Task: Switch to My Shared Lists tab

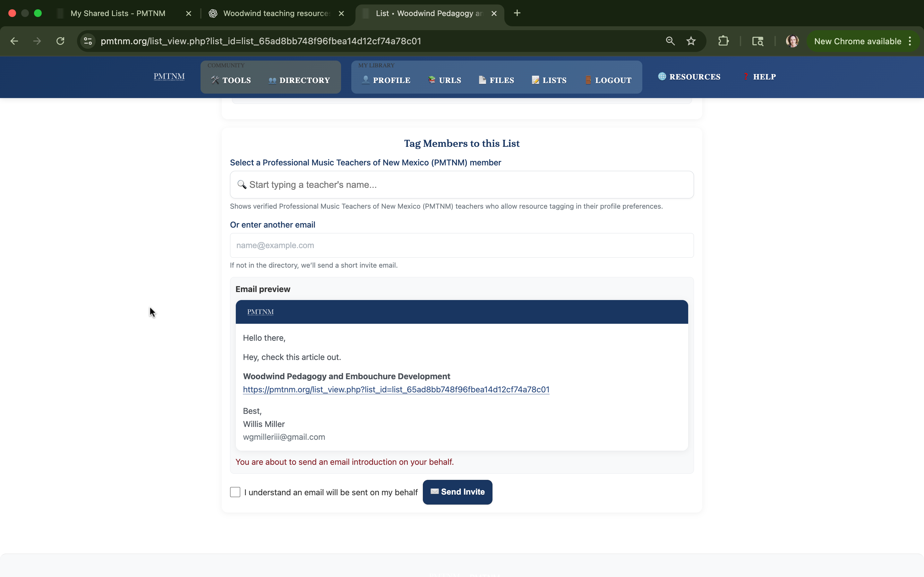Action: (118, 13)
